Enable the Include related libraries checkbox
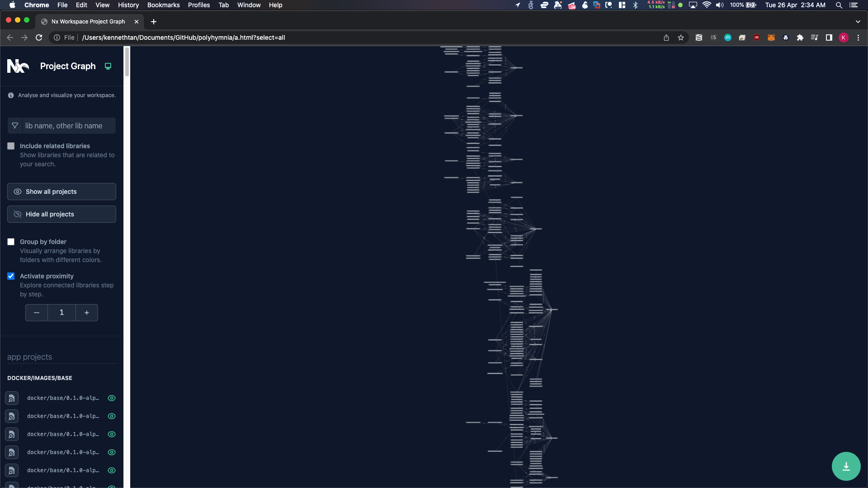This screenshot has width=868, height=488. pos(11,145)
